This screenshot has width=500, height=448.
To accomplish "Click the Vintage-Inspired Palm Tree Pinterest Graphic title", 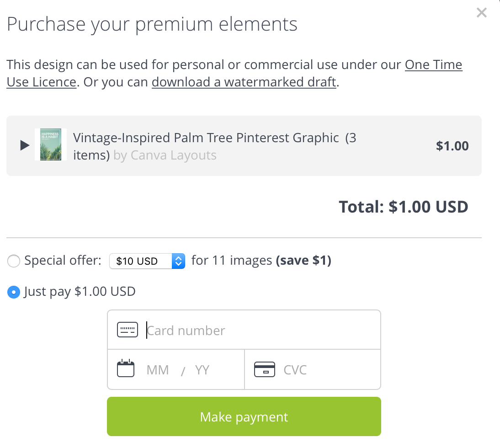I will point(206,138).
